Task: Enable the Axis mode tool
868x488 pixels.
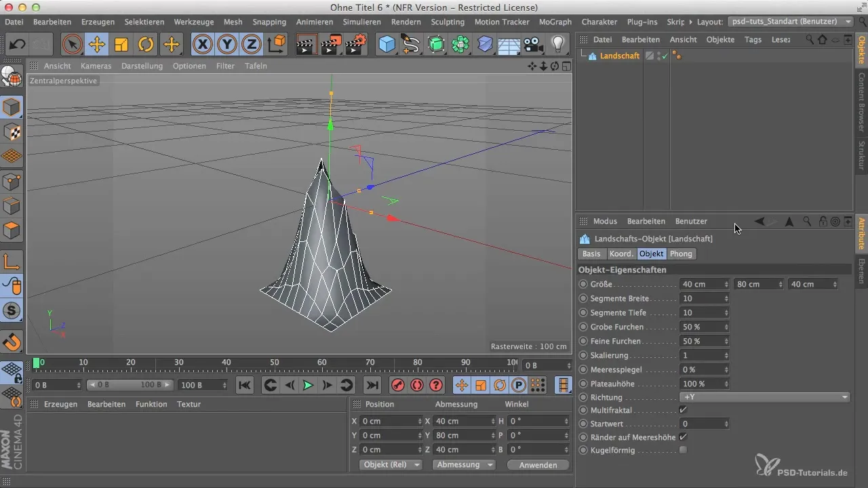Action: [12, 261]
